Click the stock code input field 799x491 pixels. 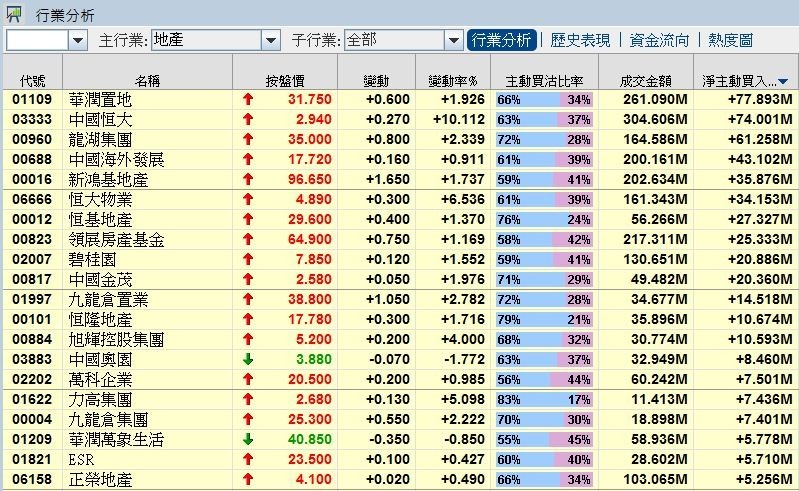click(x=38, y=41)
